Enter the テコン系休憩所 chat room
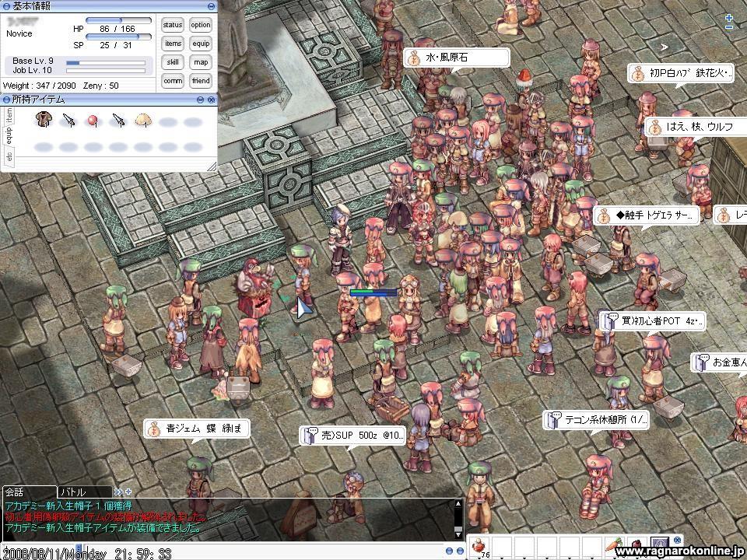747x560 pixels. pos(596,420)
